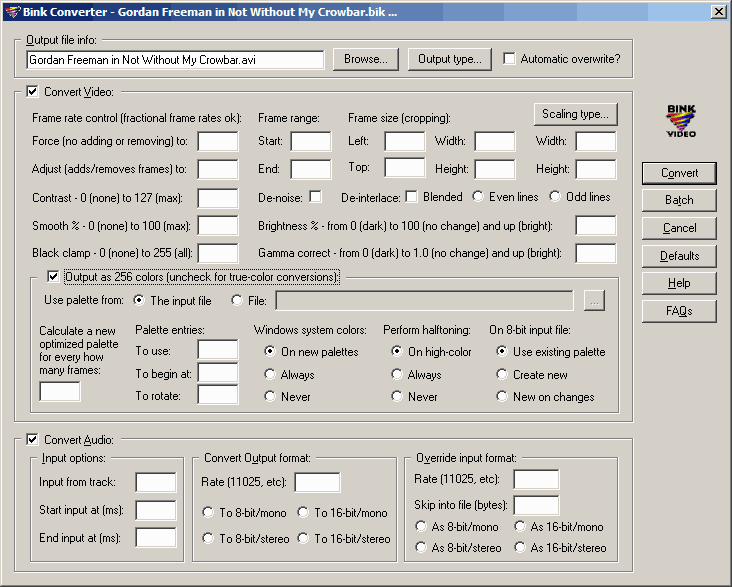The image size is (732, 587).
Task: Choose palette from The input file
Action: click(x=139, y=300)
